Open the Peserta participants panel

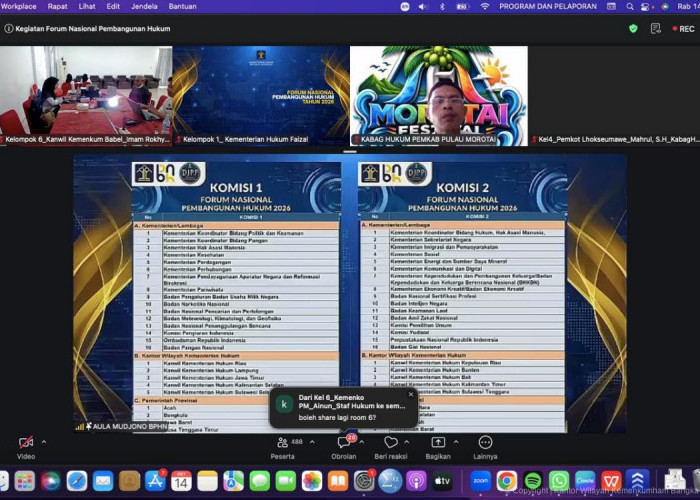coord(283,448)
